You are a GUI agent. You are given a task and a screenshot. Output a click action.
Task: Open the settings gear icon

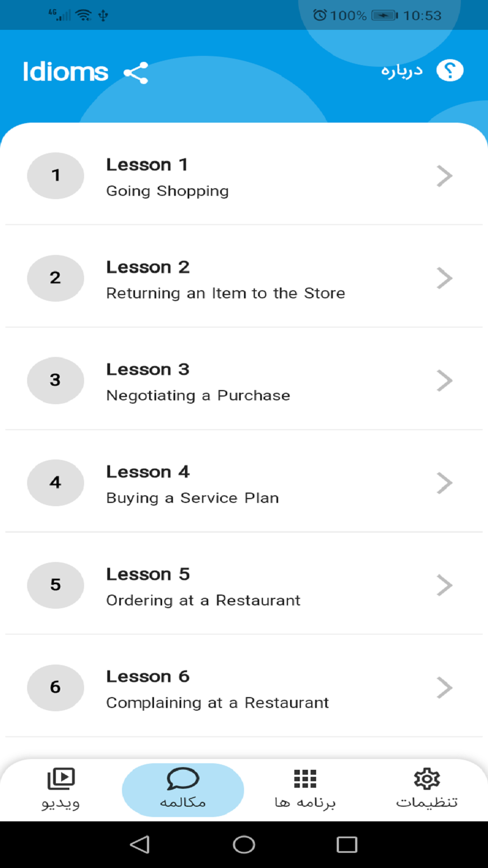pyautogui.click(x=427, y=779)
